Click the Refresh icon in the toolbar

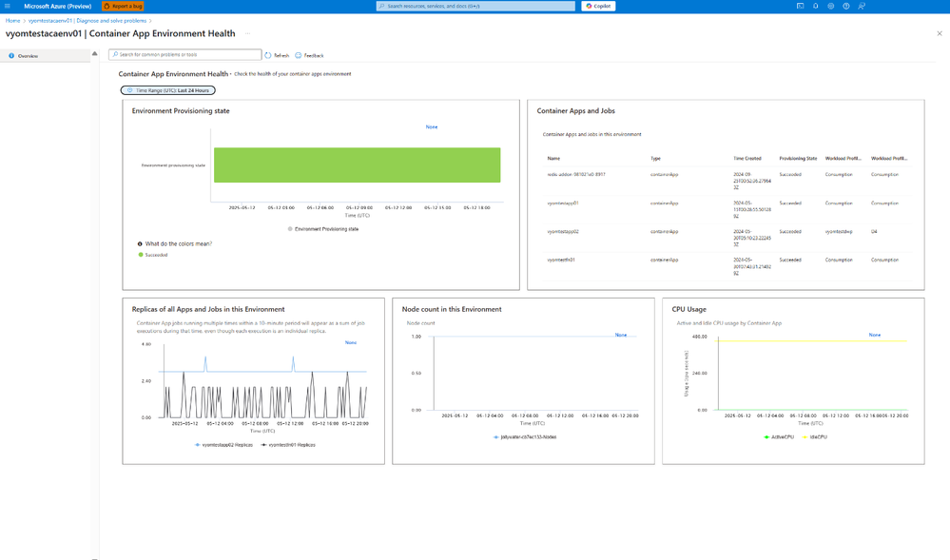[268, 55]
